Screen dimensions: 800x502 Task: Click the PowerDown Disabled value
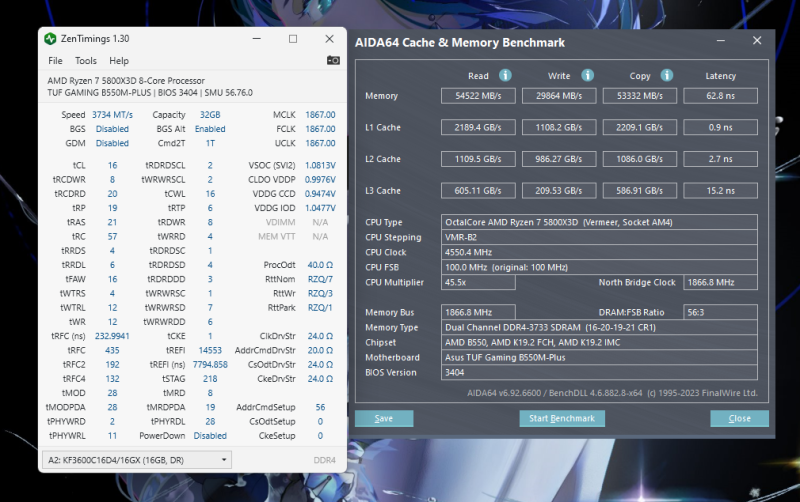point(210,436)
